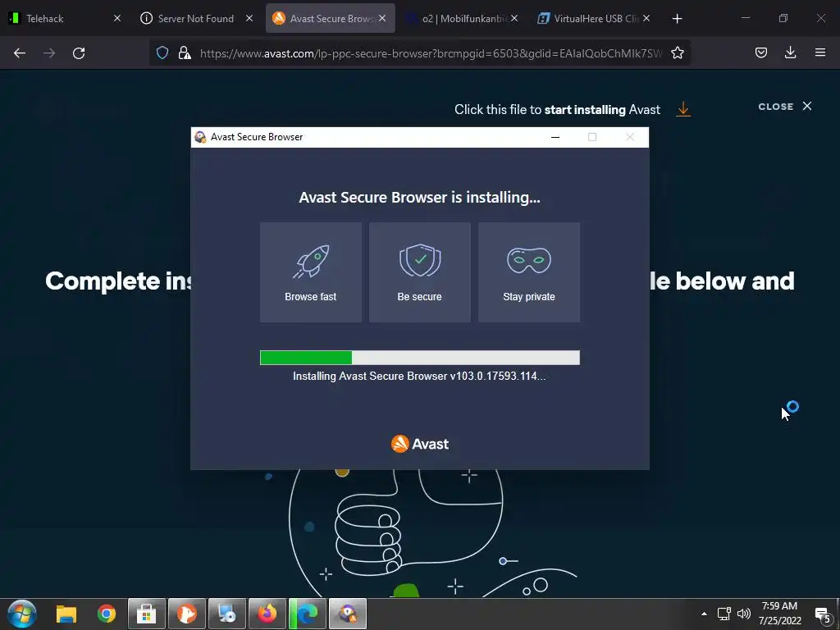Close the VirtualHere USB tab
This screenshot has width=840, height=630.
click(x=646, y=19)
